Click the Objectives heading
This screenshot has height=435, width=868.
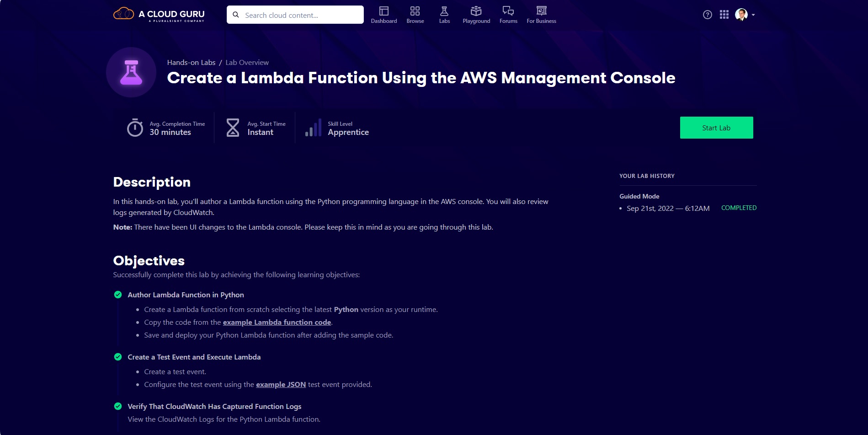[149, 261]
